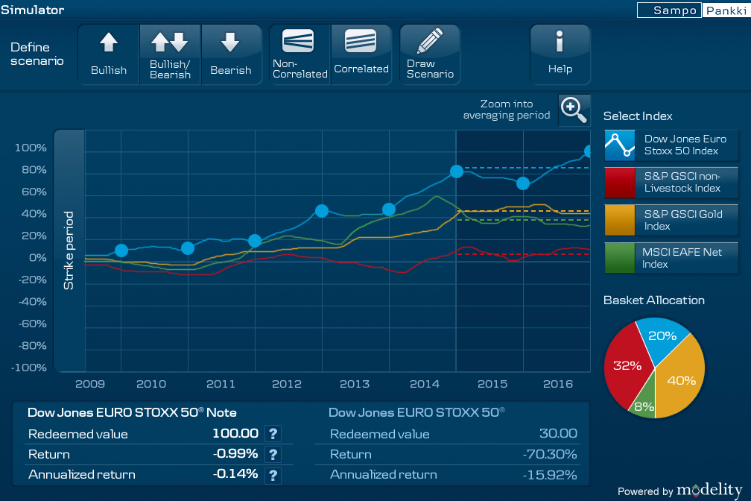
Task: Click the -0.14% annualized return value
Action: pos(235,474)
